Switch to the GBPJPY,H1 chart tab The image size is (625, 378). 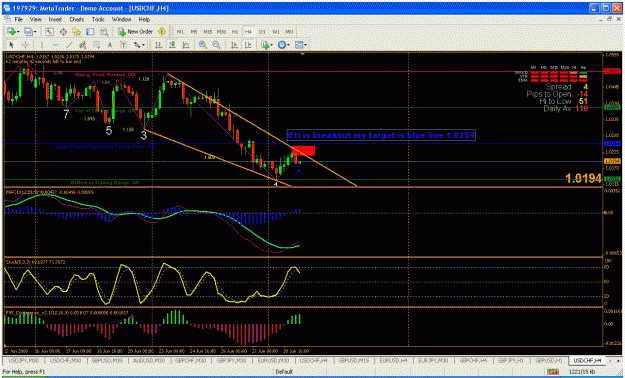click(510, 361)
